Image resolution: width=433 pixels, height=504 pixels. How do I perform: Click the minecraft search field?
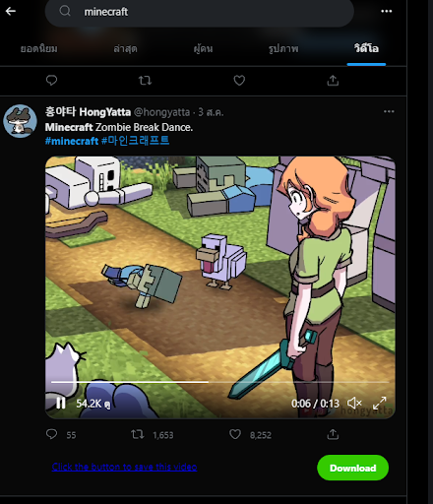coord(199,12)
